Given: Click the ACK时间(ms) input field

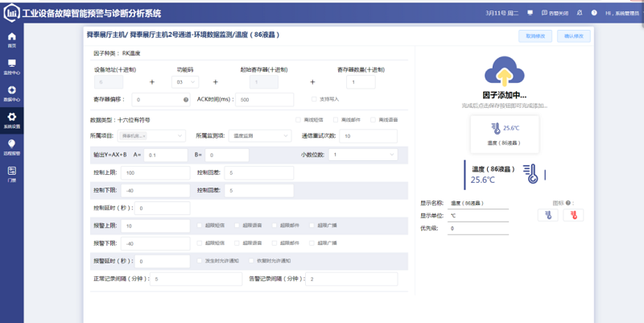Looking at the screenshot, I should click(265, 100).
